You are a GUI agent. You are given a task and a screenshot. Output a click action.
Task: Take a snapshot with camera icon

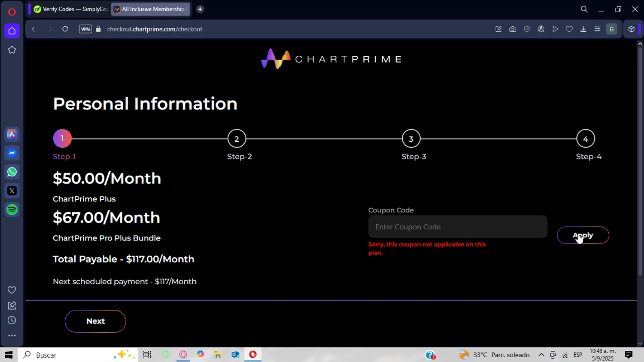click(513, 29)
